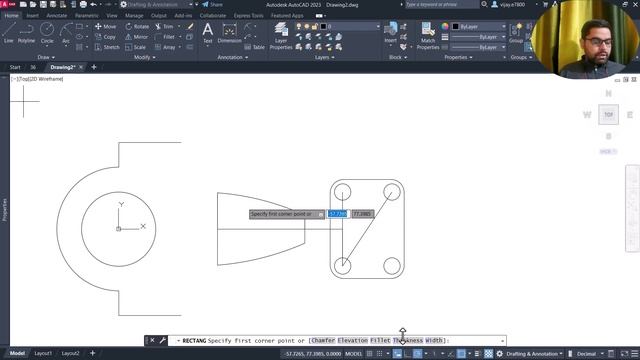Image resolution: width=640 pixels, height=360 pixels.
Task: Toggle ortho mode in status bar
Action: tap(407, 354)
